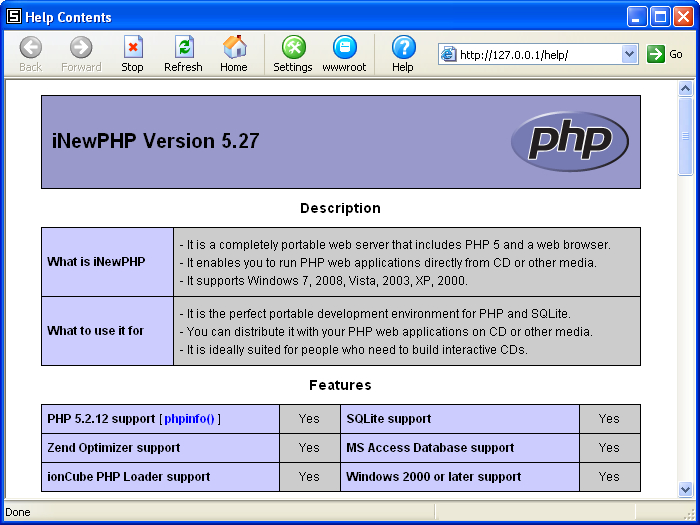Viewport: 700px width, 525px height.
Task: Click the Forward arrow icon
Action: tap(81, 47)
